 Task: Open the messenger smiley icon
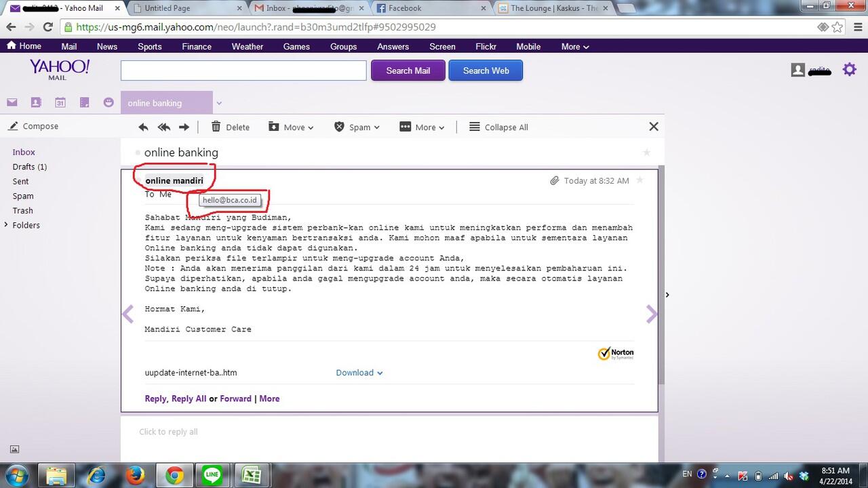tap(108, 102)
